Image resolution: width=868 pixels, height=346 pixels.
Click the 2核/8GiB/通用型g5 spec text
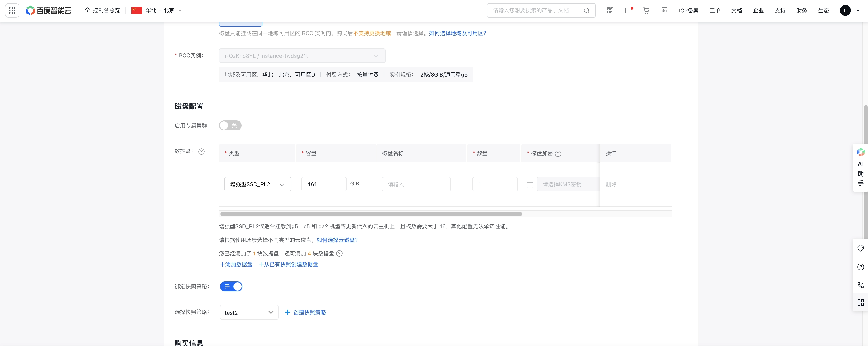tap(444, 74)
